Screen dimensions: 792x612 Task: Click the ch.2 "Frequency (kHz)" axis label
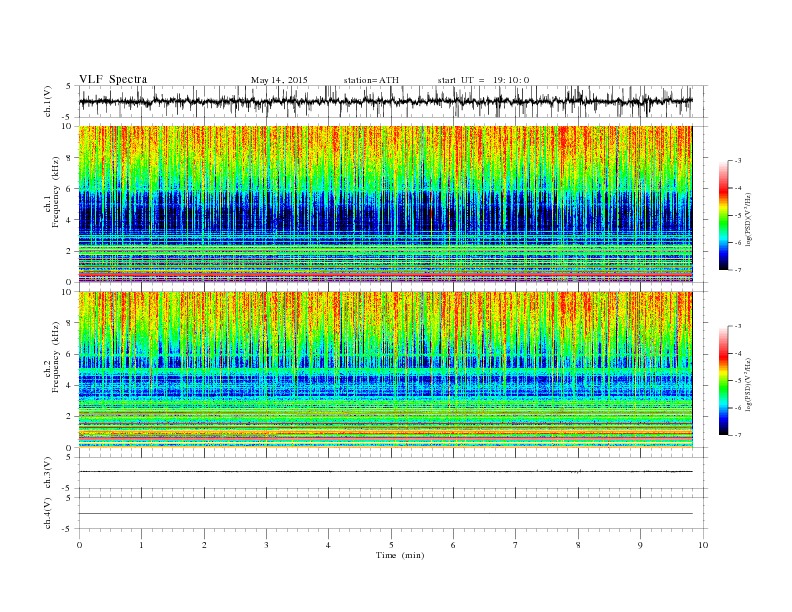[56, 357]
